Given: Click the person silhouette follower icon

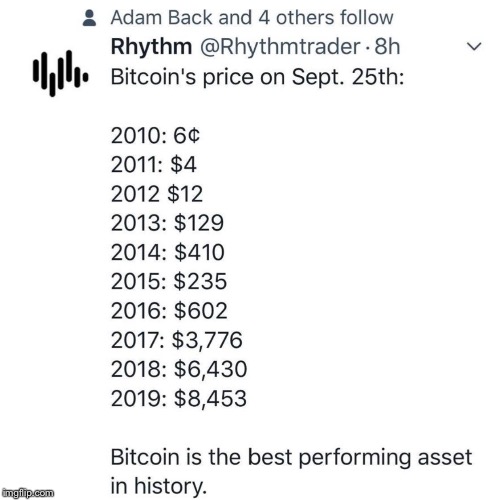Looking at the screenshot, I should pyautogui.click(x=89, y=18).
